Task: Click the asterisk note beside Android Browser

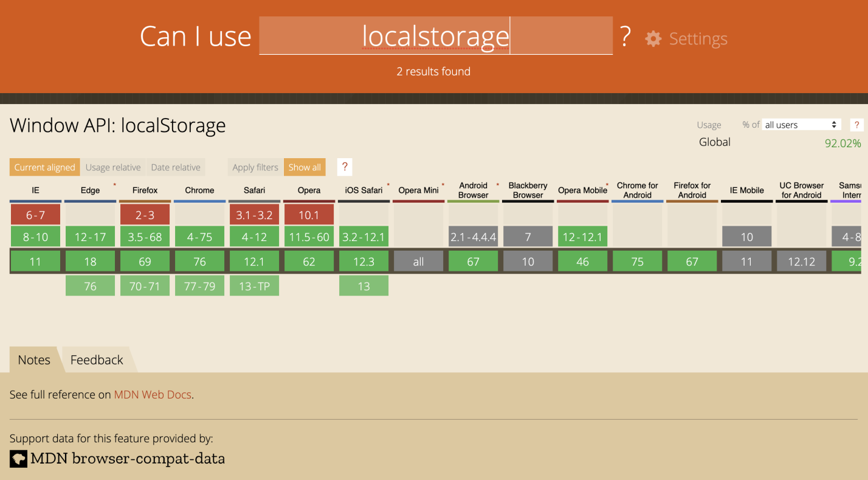Action: 497,183
